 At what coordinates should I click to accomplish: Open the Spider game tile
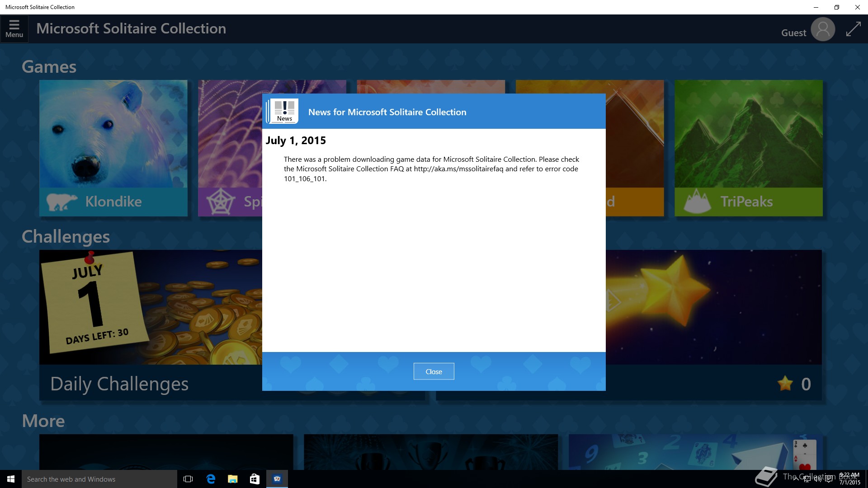(x=230, y=148)
